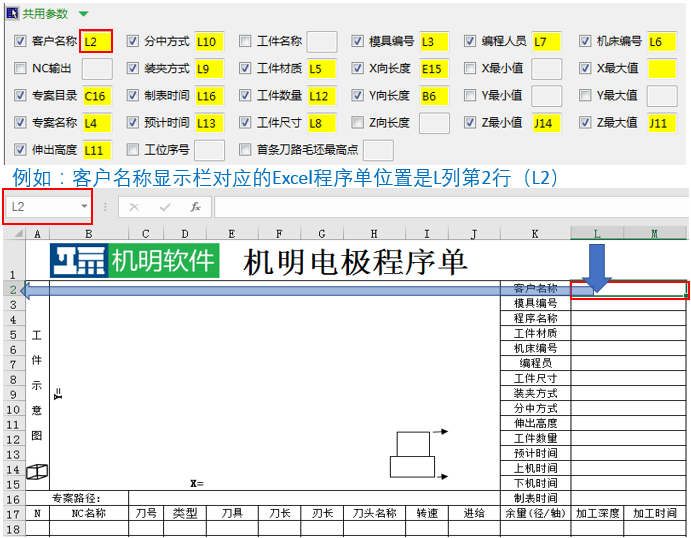Click the Z最小值 field showing J14

tap(546, 123)
